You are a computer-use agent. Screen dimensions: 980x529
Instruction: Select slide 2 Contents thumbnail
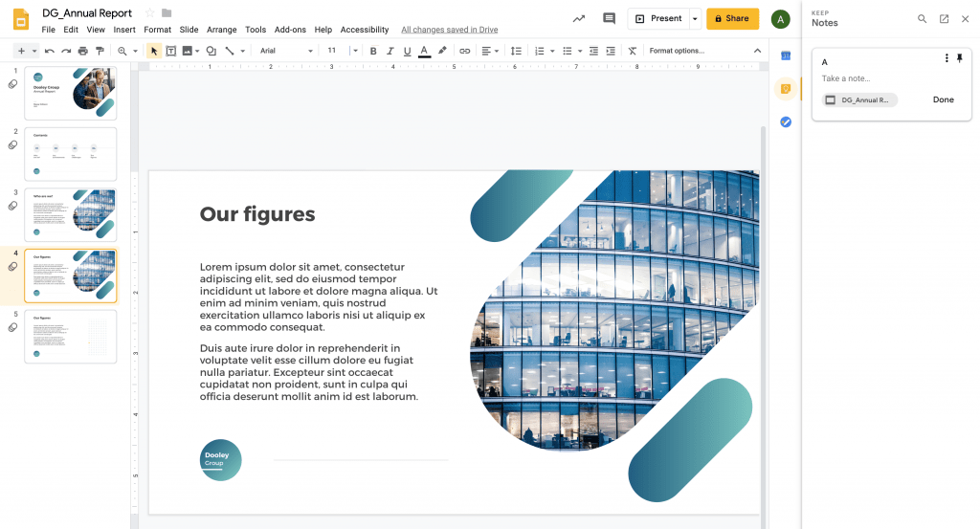[70, 154]
